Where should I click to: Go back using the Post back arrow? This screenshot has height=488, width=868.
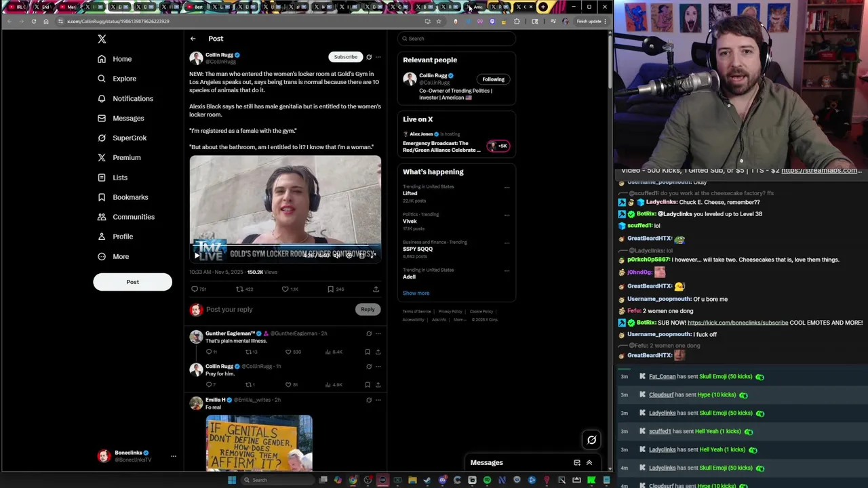(x=193, y=39)
